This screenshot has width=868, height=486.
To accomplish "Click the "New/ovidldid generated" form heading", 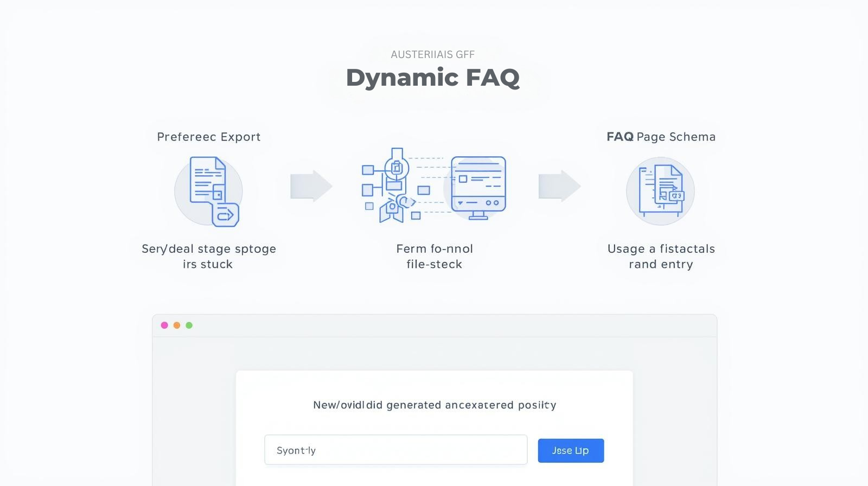I will coord(435,405).
